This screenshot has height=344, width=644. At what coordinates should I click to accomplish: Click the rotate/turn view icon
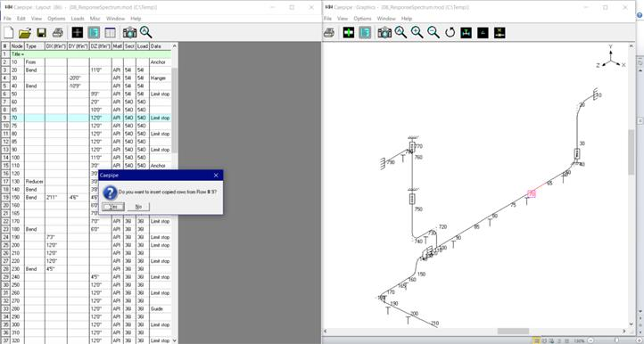point(450,32)
